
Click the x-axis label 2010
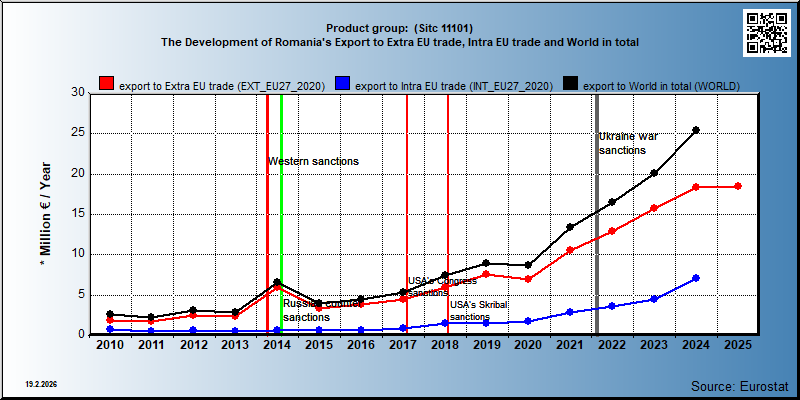(x=110, y=345)
